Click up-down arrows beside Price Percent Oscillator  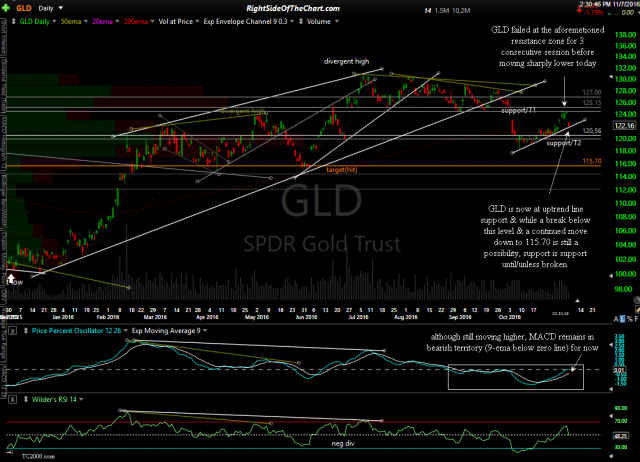tap(26, 331)
